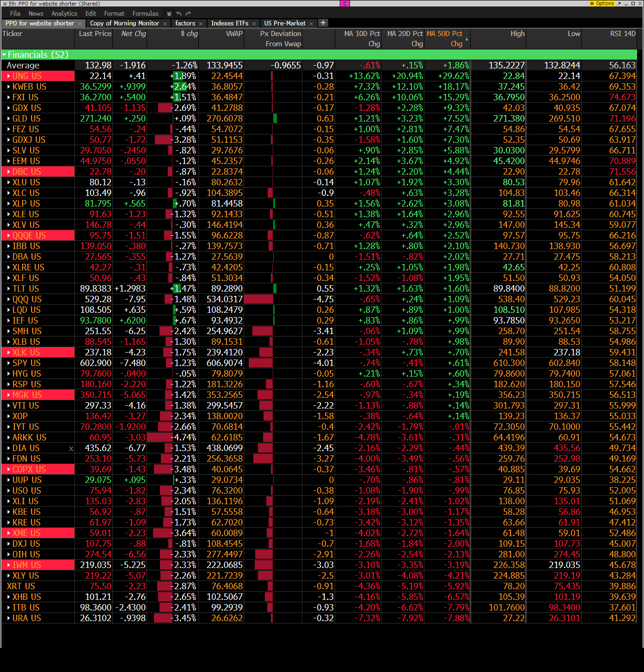Close the 'Indexes ETFs' tab

[x=254, y=24]
